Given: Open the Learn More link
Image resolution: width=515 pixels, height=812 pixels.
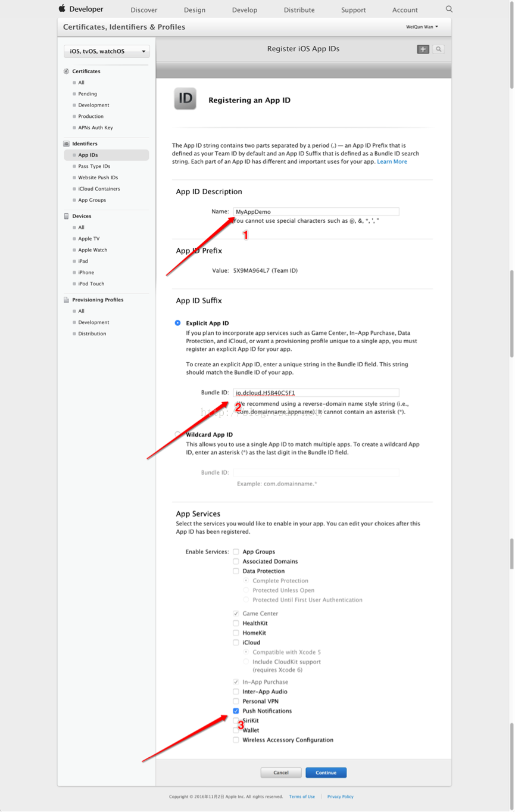Looking at the screenshot, I should tap(392, 161).
